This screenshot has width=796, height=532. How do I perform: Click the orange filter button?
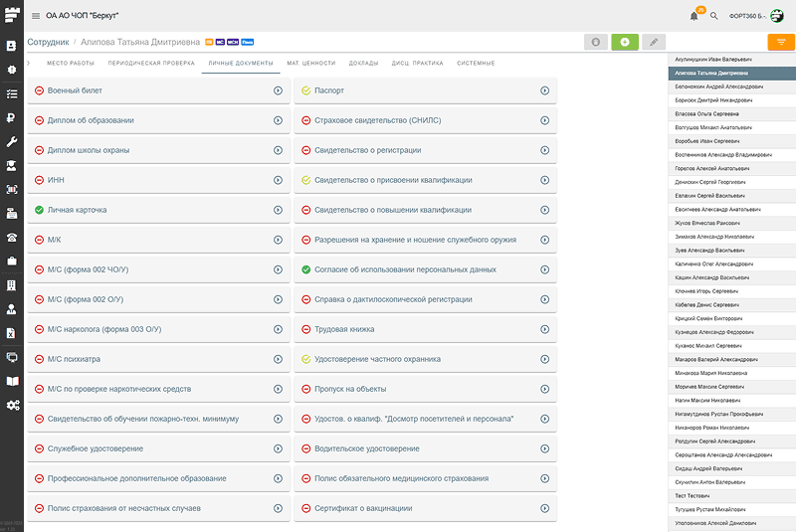tap(781, 42)
